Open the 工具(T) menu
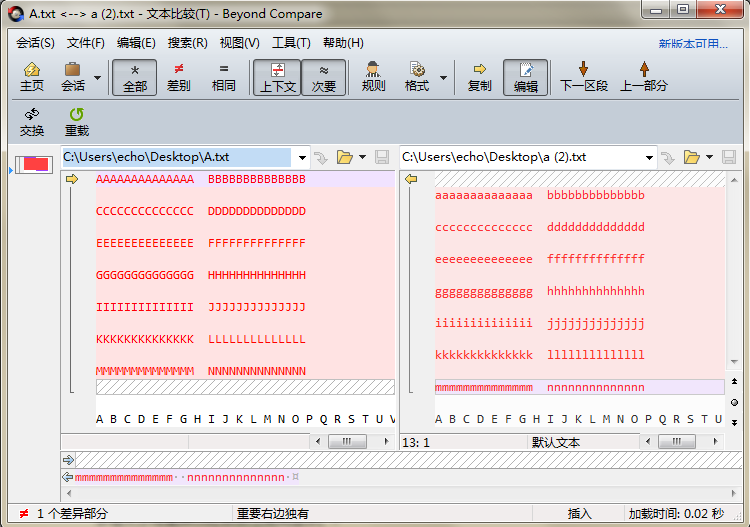 pos(291,43)
